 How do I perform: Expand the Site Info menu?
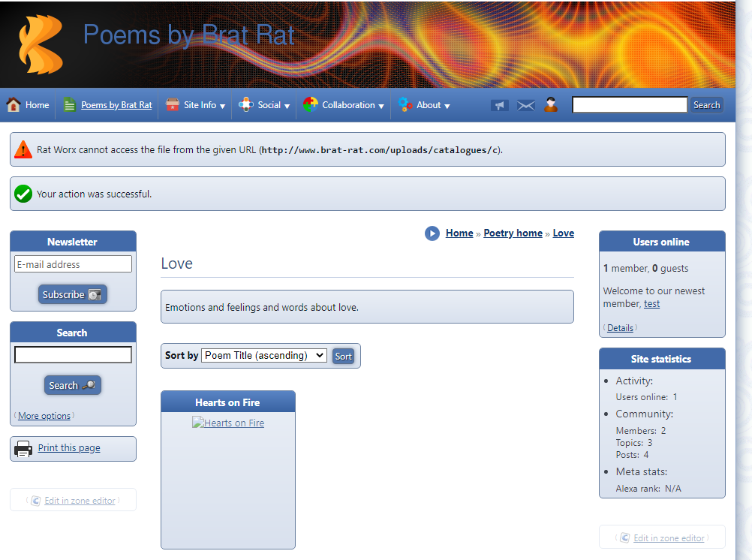[x=204, y=105]
